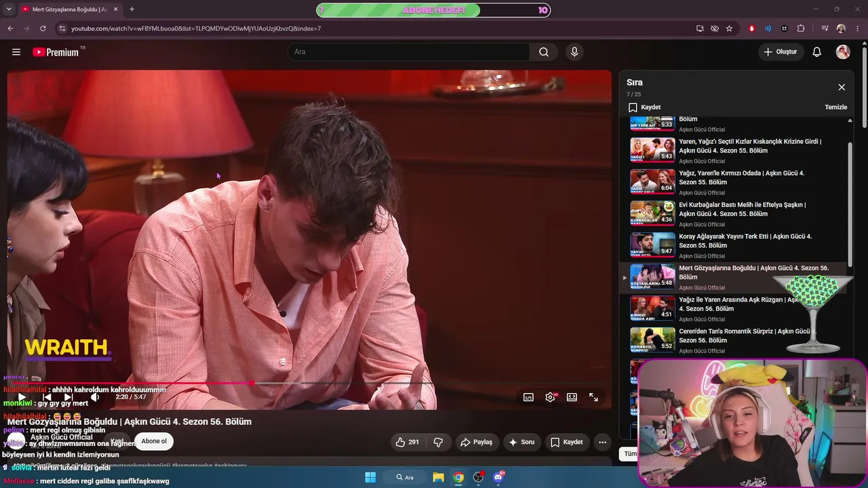Click the address bar URL

click(196, 28)
